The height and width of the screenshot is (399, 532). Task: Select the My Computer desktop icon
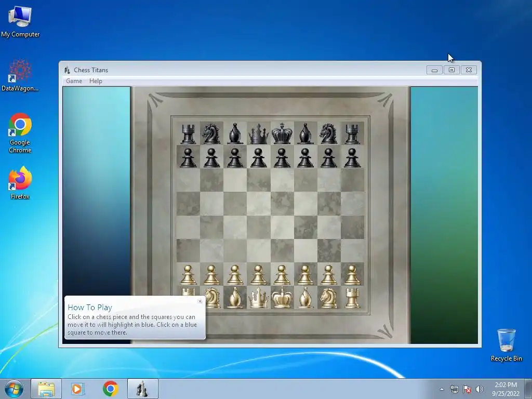20,22
